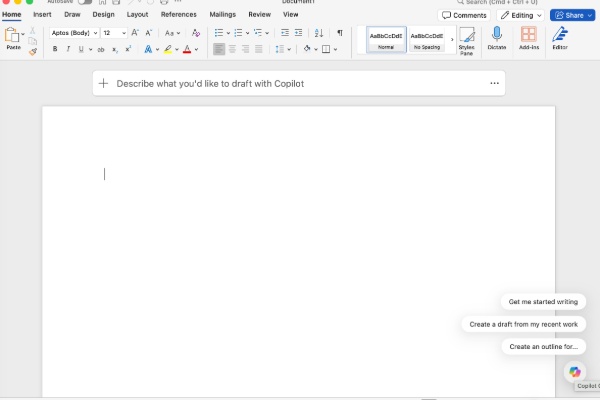600x400 pixels.
Task: Launch the Editor pen tool
Action: click(560, 38)
